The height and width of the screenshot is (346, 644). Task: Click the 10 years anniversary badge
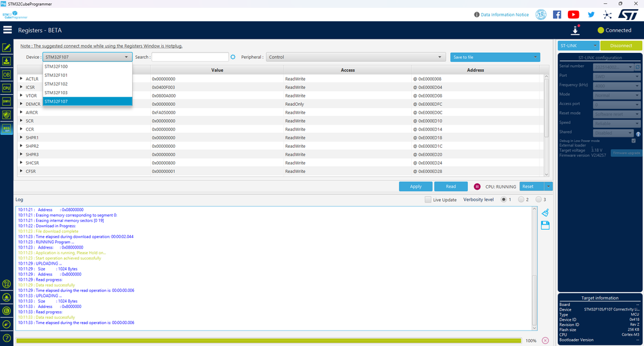pos(541,14)
